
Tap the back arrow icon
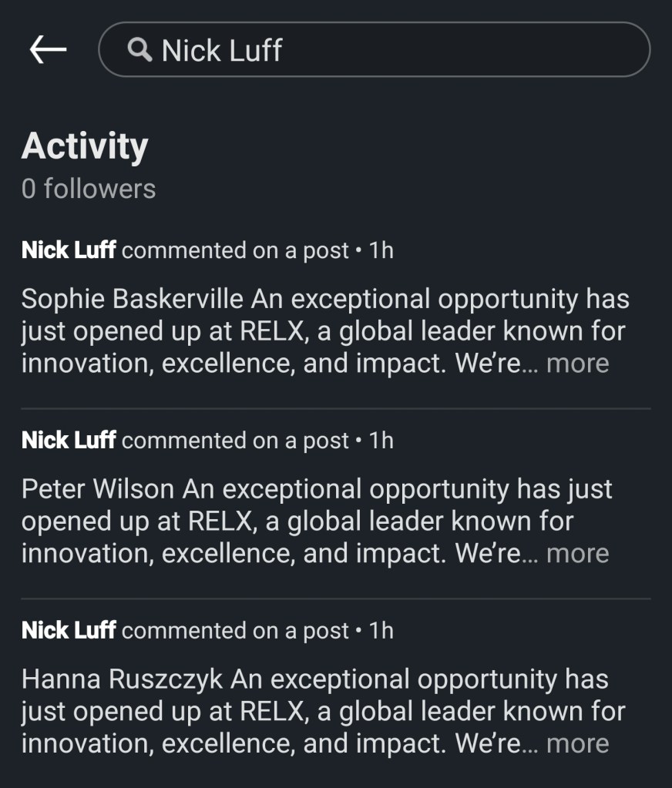click(48, 49)
